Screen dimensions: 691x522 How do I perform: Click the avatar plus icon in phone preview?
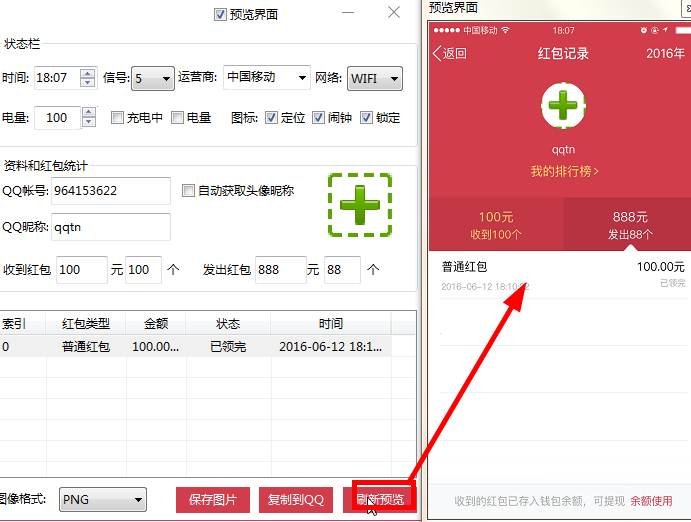(563, 106)
